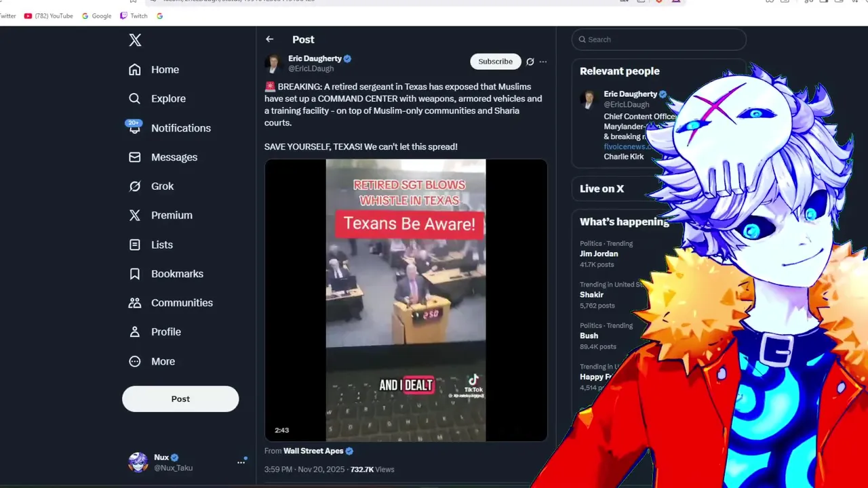Viewport: 868px width, 488px height.
Task: Click the More circle icon
Action: 135,361
